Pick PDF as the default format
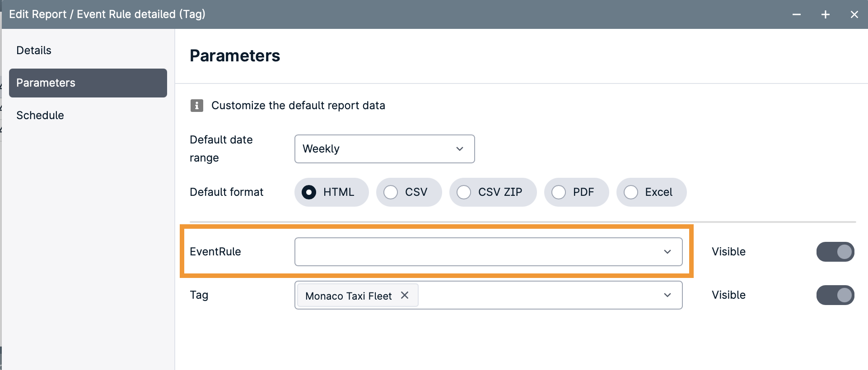 (x=559, y=192)
